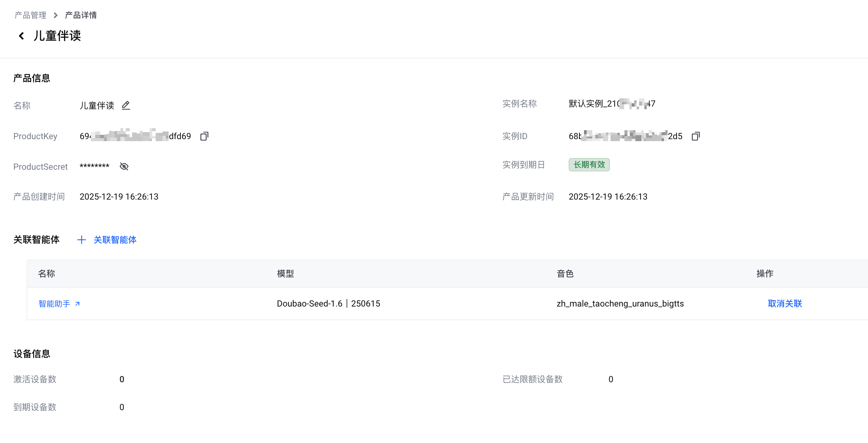Click the back arrow beside 儿童伴读
The image size is (868, 443).
pos(21,36)
